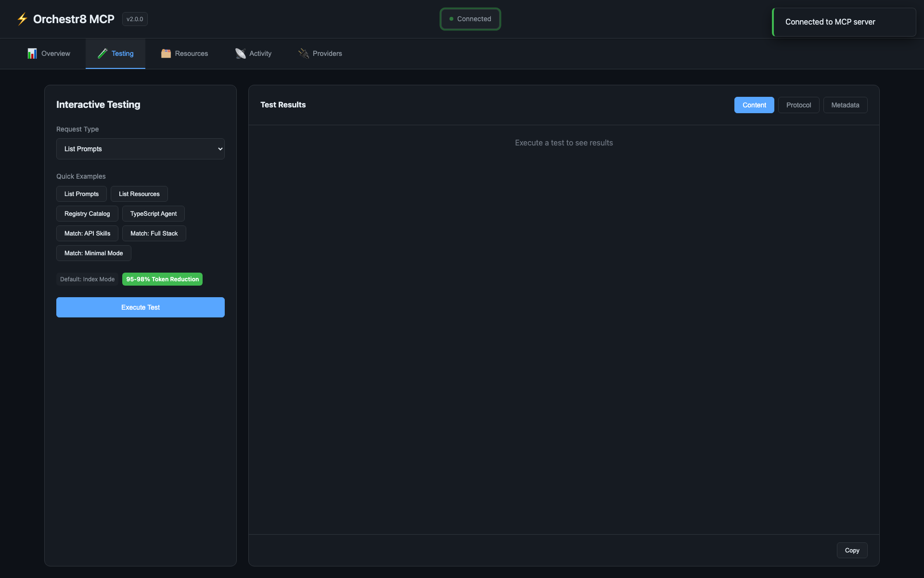Click the green connection status dot
Image resolution: width=924 pixels, height=578 pixels.
(x=451, y=19)
